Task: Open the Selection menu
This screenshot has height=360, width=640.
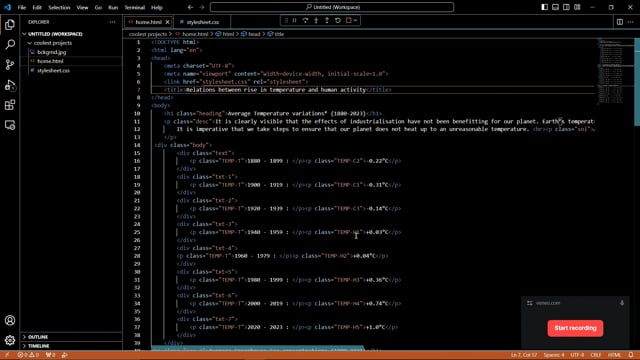Action: click(x=59, y=7)
